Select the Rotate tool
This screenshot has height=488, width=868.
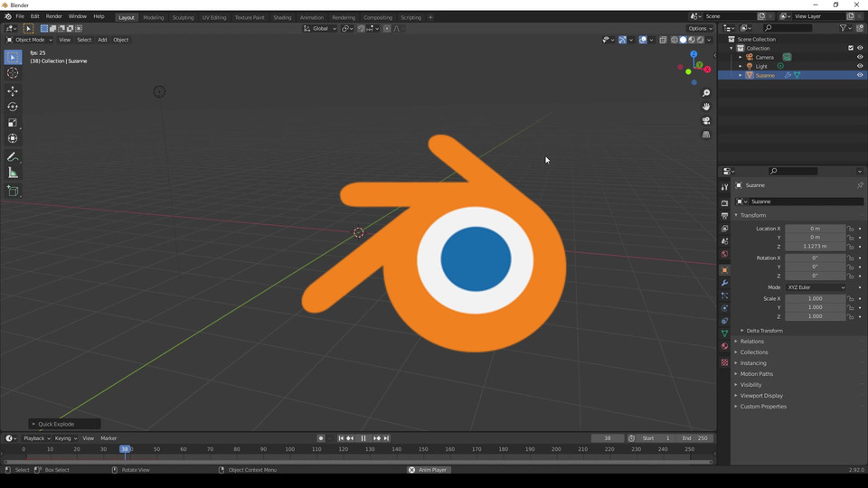tap(13, 107)
